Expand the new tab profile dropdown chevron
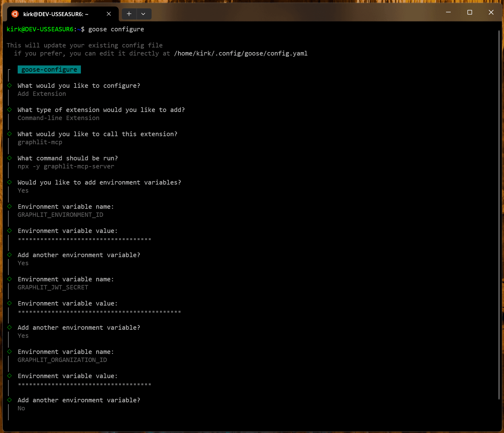Screen dimensions: 504x433 [x=143, y=14]
